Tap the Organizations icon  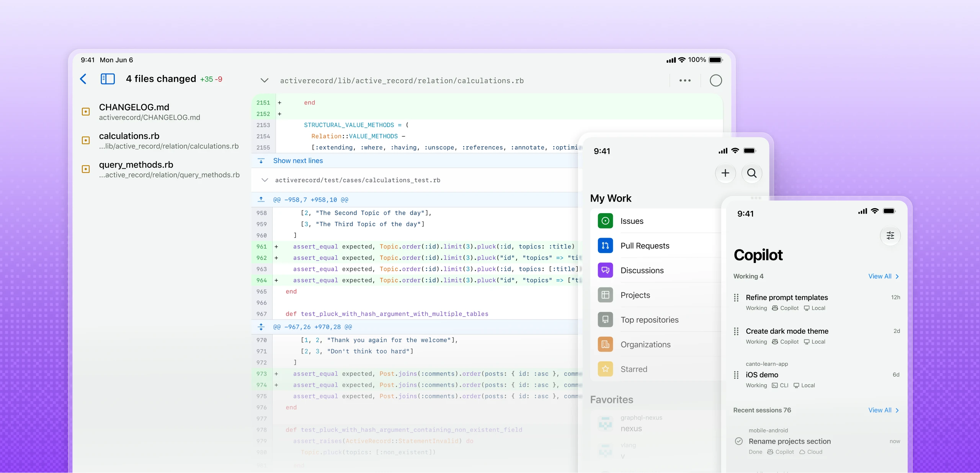tap(605, 344)
